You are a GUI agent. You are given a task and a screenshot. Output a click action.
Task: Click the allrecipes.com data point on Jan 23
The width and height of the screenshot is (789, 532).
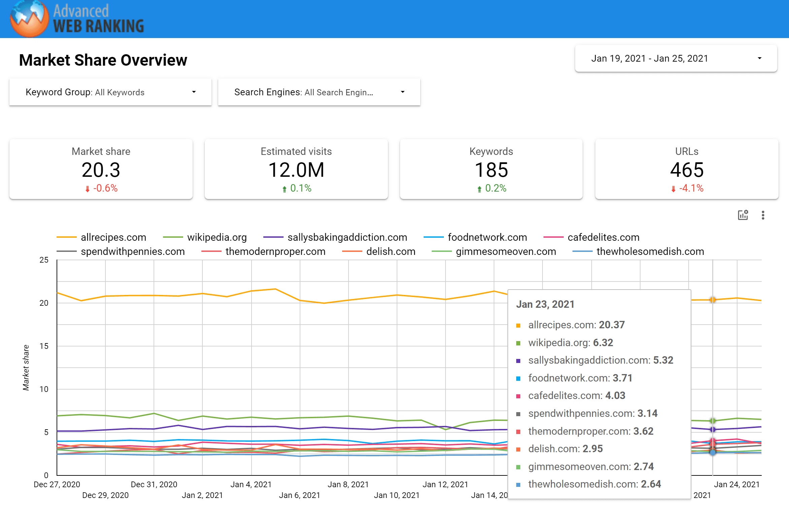(x=713, y=300)
